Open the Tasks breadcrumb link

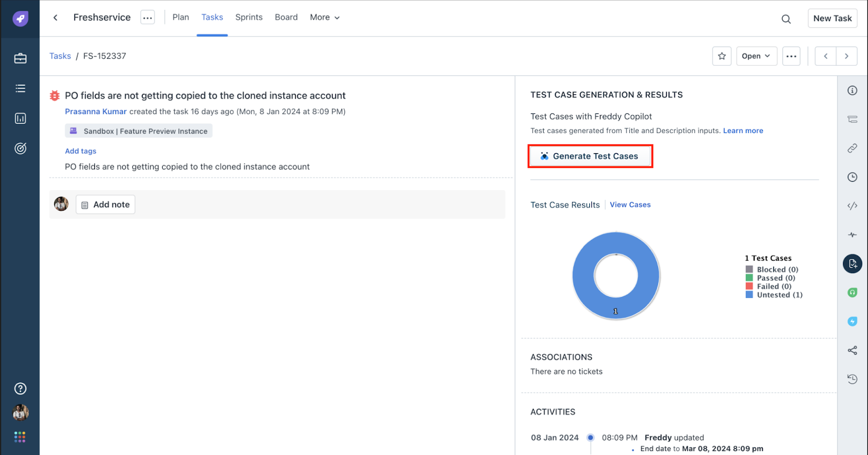coord(60,56)
